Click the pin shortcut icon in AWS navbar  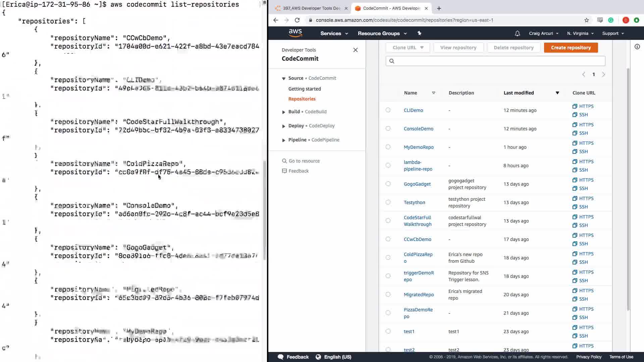(x=419, y=33)
